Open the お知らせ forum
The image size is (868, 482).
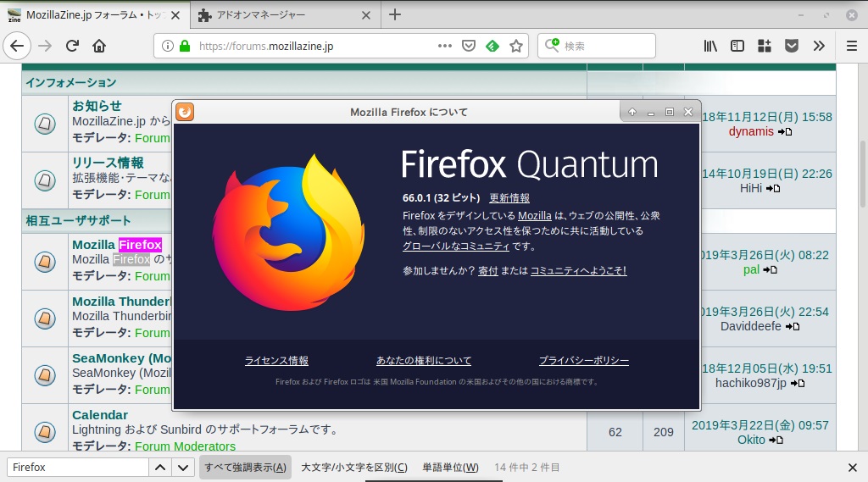pyautogui.click(x=97, y=106)
